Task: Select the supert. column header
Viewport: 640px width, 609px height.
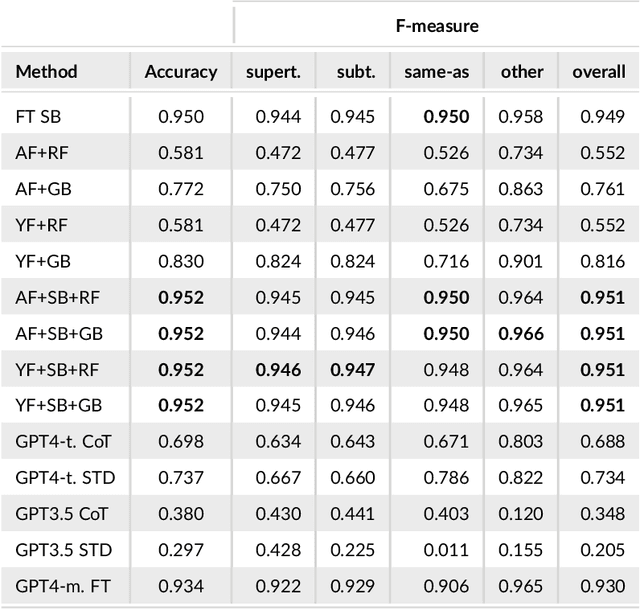Action: tap(273, 72)
